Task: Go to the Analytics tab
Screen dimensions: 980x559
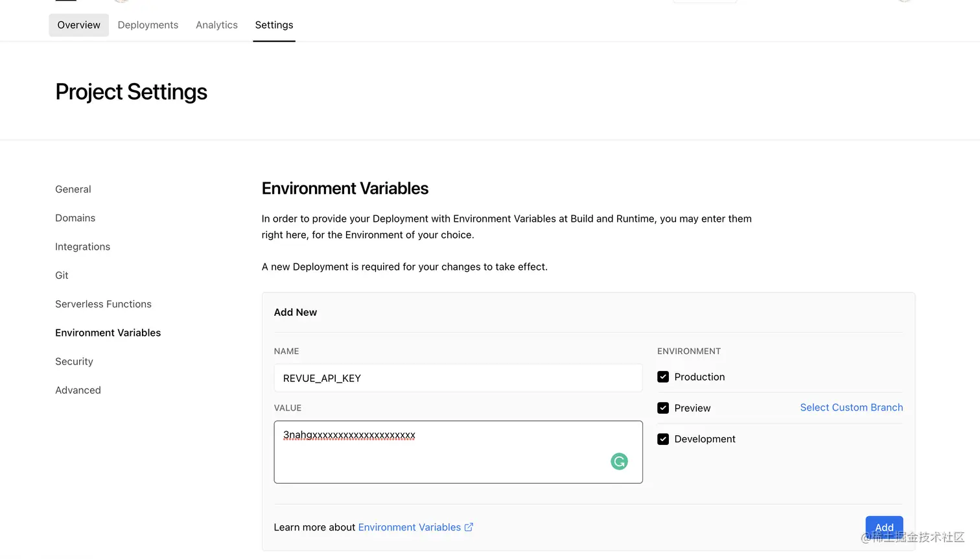Action: tap(216, 25)
